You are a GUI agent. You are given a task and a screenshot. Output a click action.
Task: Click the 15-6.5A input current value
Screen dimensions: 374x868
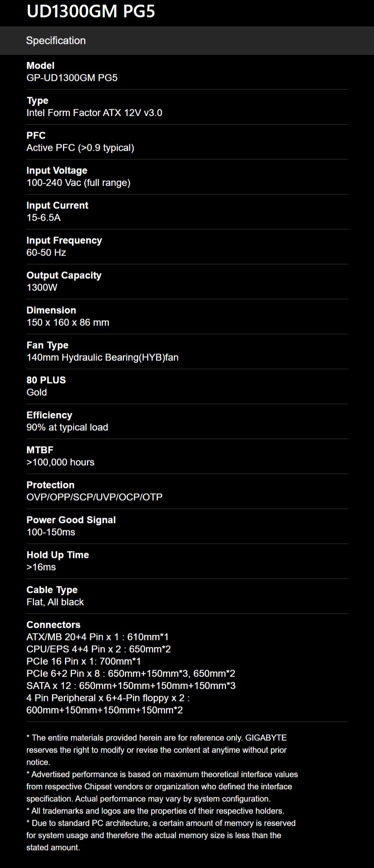point(43,217)
